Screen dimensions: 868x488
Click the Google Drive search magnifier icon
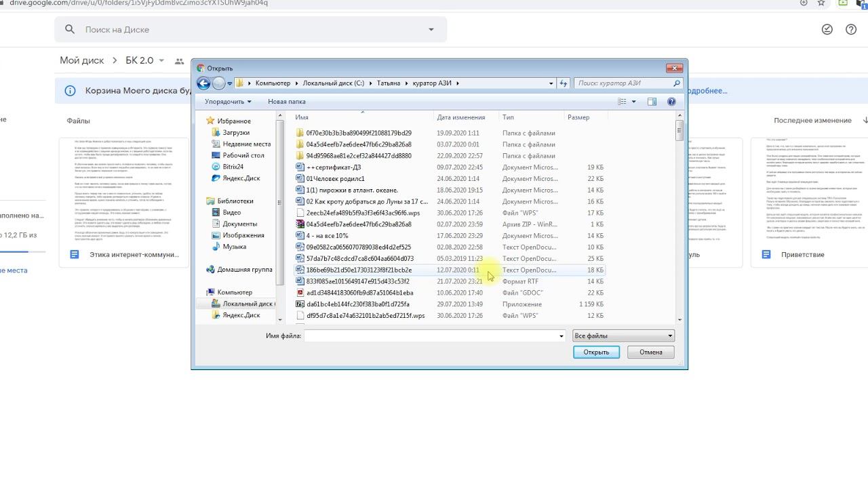point(69,29)
